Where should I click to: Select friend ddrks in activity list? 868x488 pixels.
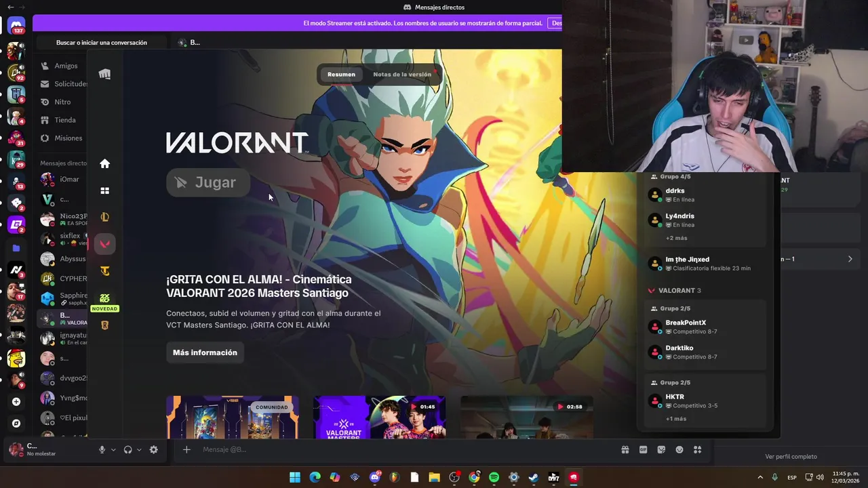coord(705,195)
